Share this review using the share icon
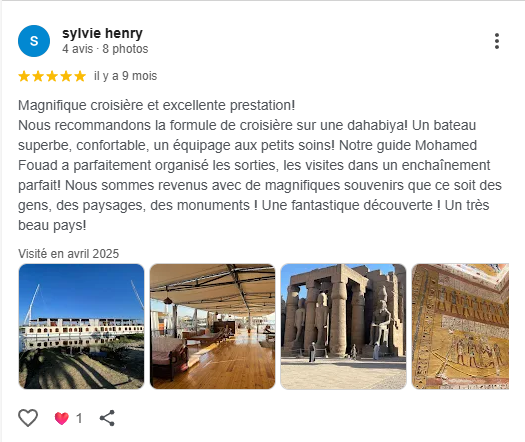This screenshot has height=442, width=525. 107,418
